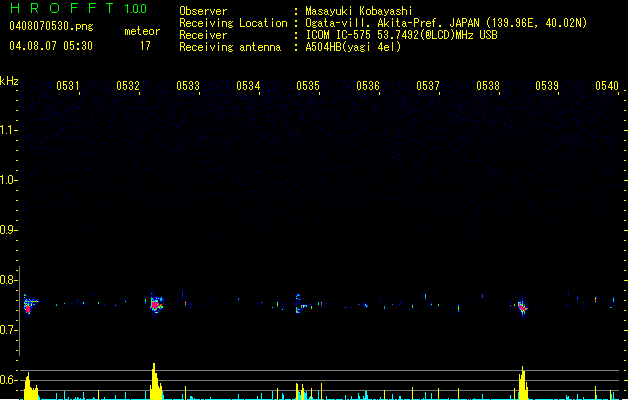Click the 1.1 kHz frequency axis label
The width and height of the screenshot is (629, 400).
(8, 130)
